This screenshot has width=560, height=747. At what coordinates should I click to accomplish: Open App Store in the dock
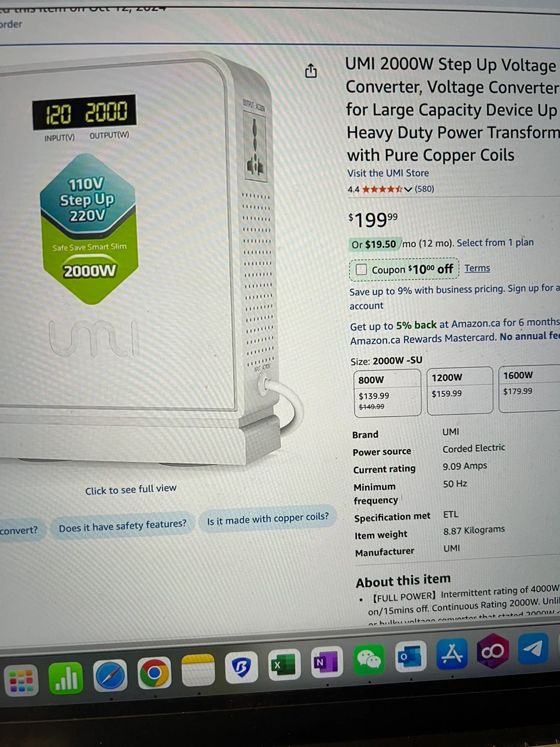(452, 653)
